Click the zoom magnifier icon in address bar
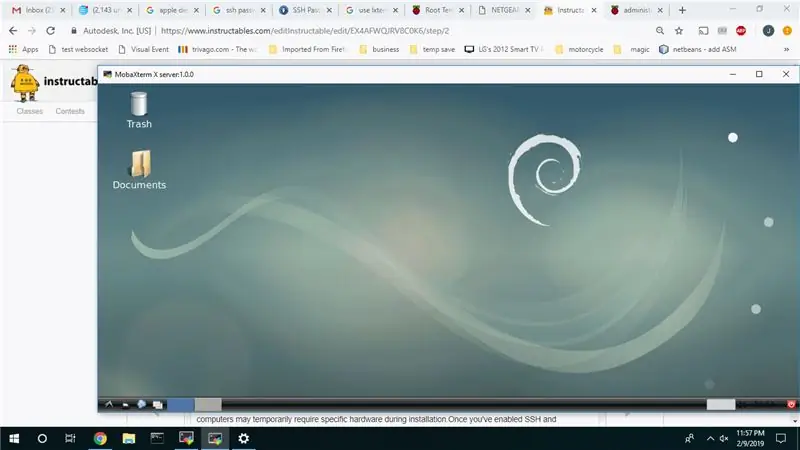Screen dimensions: 800x450 (x=660, y=31)
